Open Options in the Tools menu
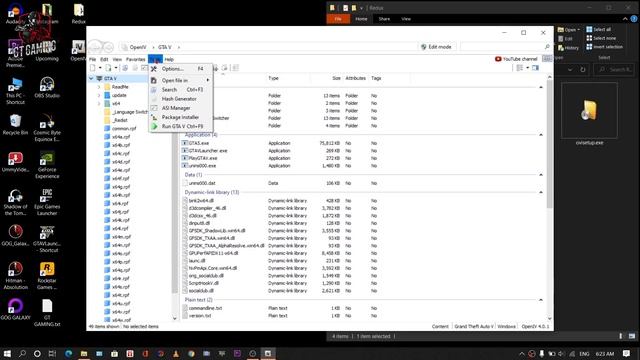This screenshot has width=640, height=360. tap(180, 69)
